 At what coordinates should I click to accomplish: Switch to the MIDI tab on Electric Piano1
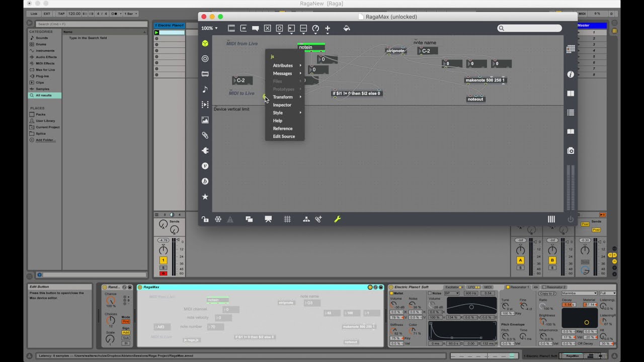coord(487,287)
